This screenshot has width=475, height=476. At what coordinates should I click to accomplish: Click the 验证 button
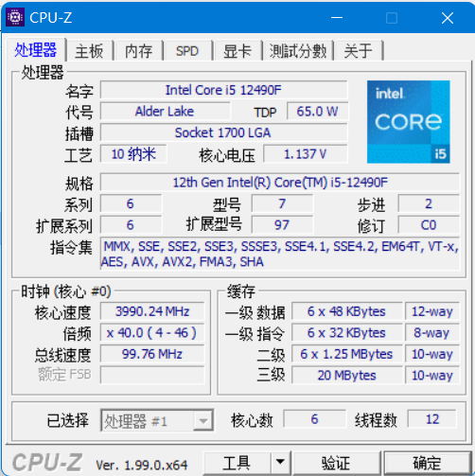[336, 463]
